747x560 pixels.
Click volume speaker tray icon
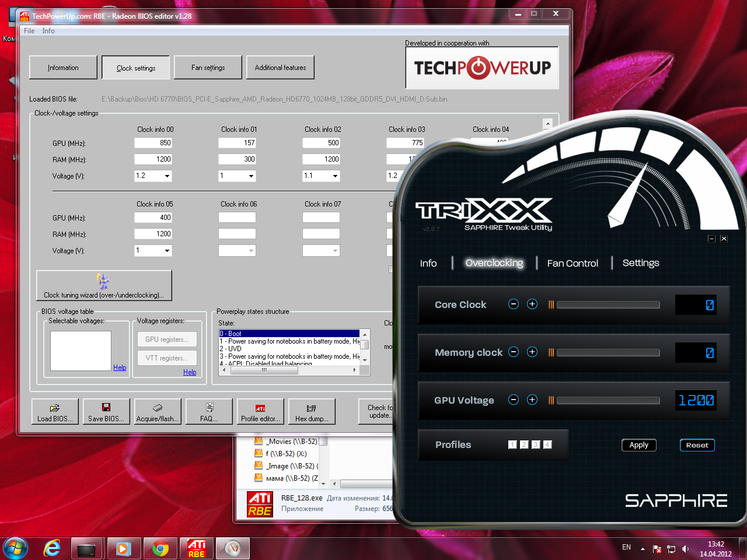pyautogui.click(x=685, y=549)
